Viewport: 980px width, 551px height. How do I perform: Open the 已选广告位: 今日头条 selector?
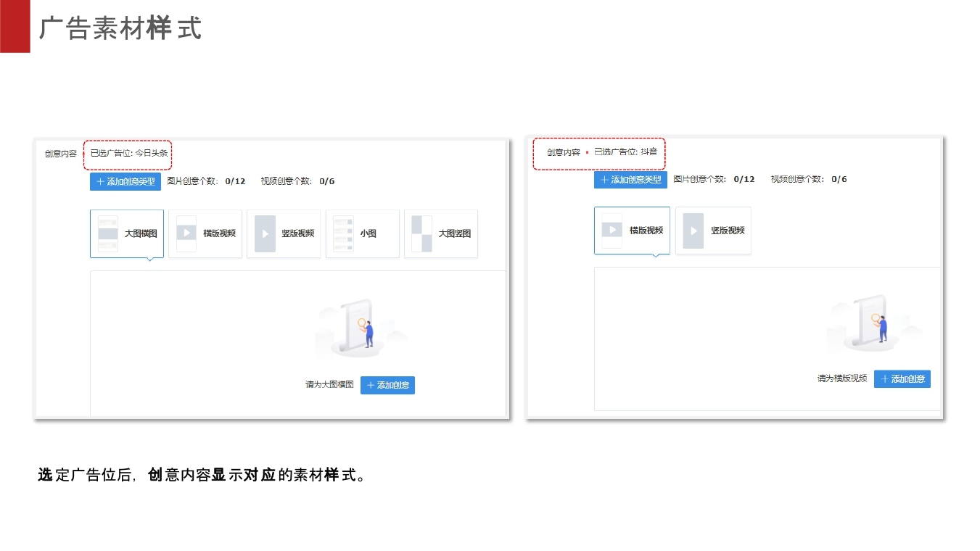click(128, 153)
